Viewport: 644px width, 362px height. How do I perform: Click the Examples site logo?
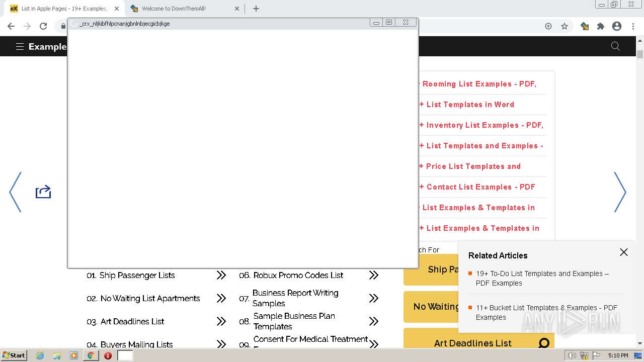coord(47,46)
